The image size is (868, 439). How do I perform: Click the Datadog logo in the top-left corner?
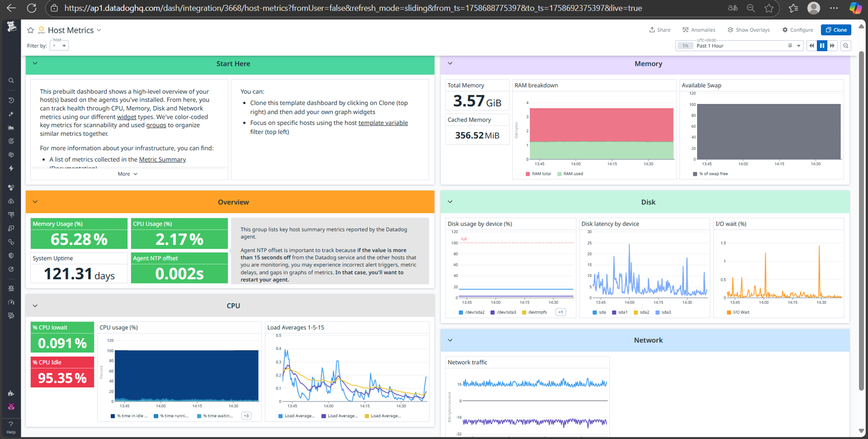pyautogui.click(x=11, y=26)
